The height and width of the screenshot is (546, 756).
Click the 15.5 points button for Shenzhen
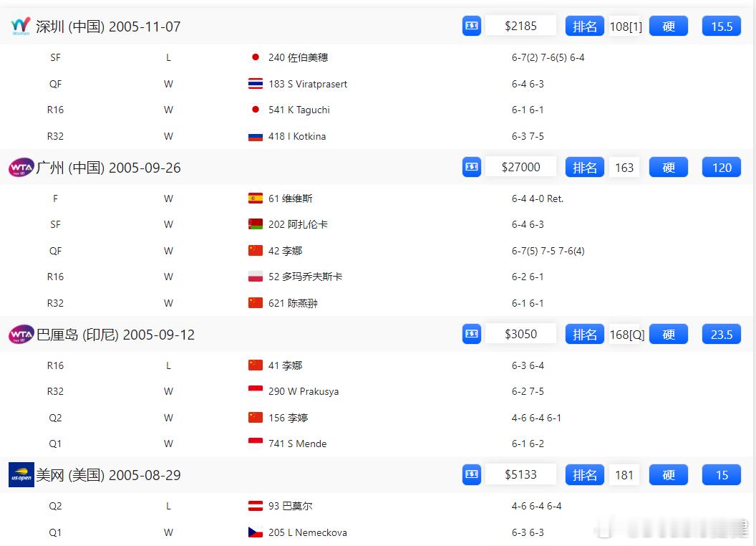(722, 26)
